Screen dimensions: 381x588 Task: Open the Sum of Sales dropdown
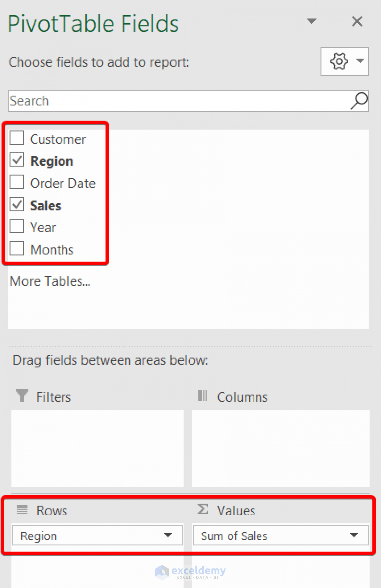coord(353,535)
